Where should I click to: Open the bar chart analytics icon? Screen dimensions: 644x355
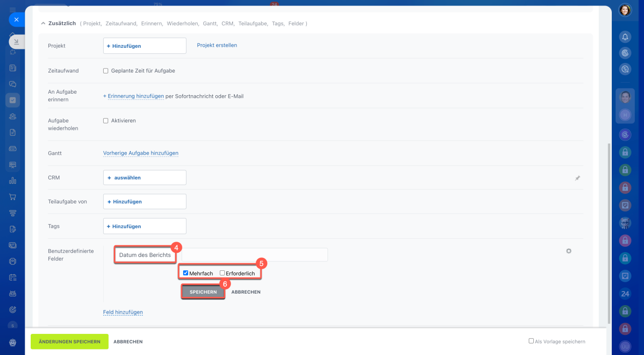[x=13, y=181]
